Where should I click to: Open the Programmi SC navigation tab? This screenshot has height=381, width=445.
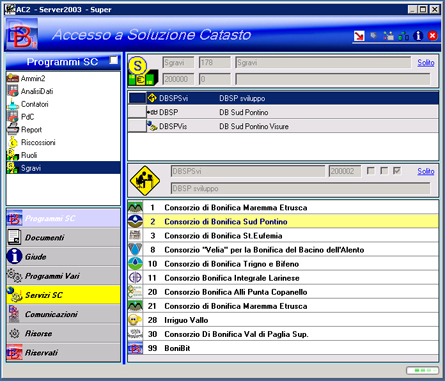[x=63, y=218]
